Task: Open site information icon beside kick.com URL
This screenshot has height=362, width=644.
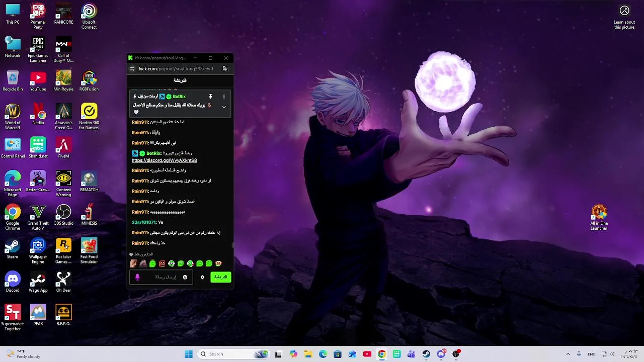Action: click(132, 69)
